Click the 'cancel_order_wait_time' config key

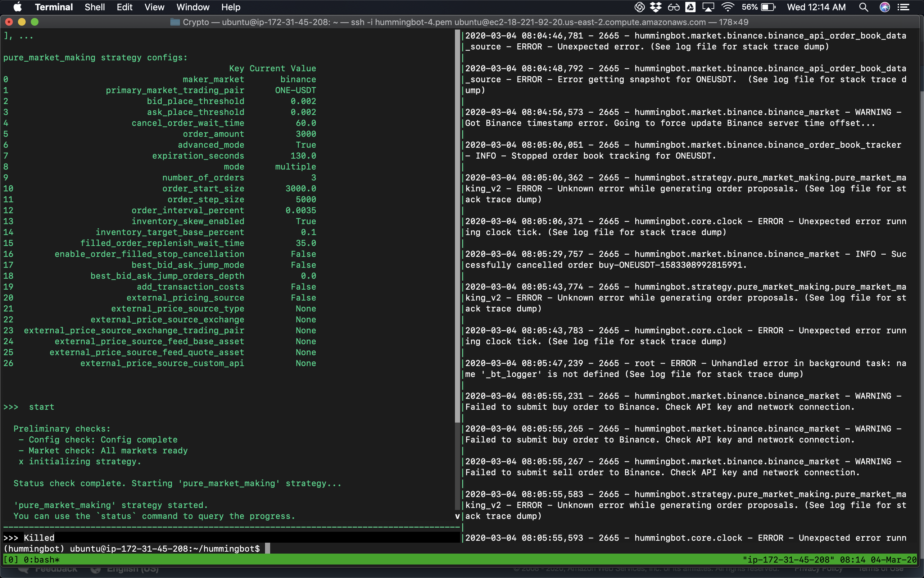click(188, 123)
